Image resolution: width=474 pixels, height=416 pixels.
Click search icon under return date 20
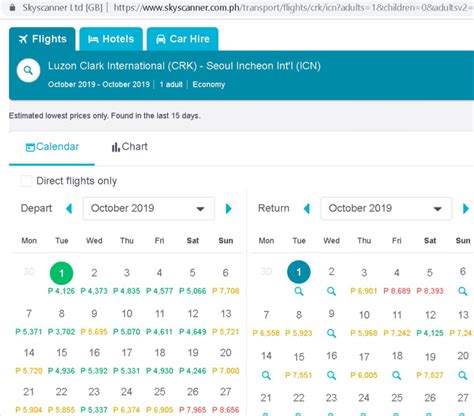(463, 376)
